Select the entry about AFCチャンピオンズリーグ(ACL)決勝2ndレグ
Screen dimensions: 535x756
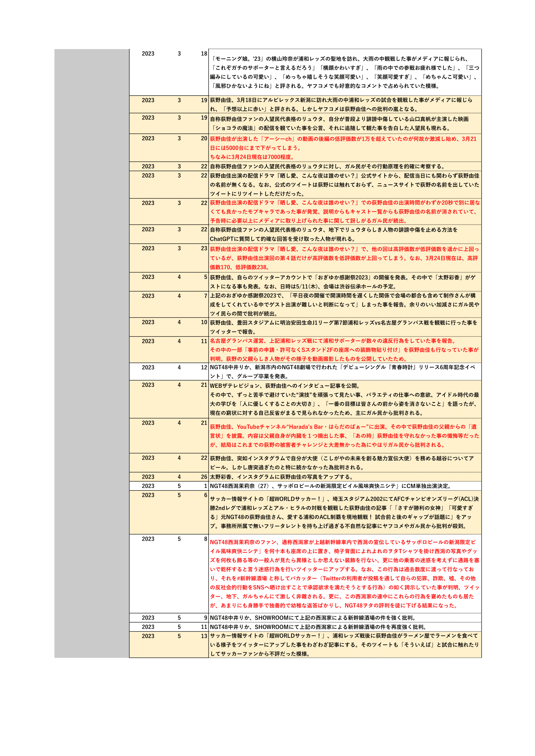[345, 513]
